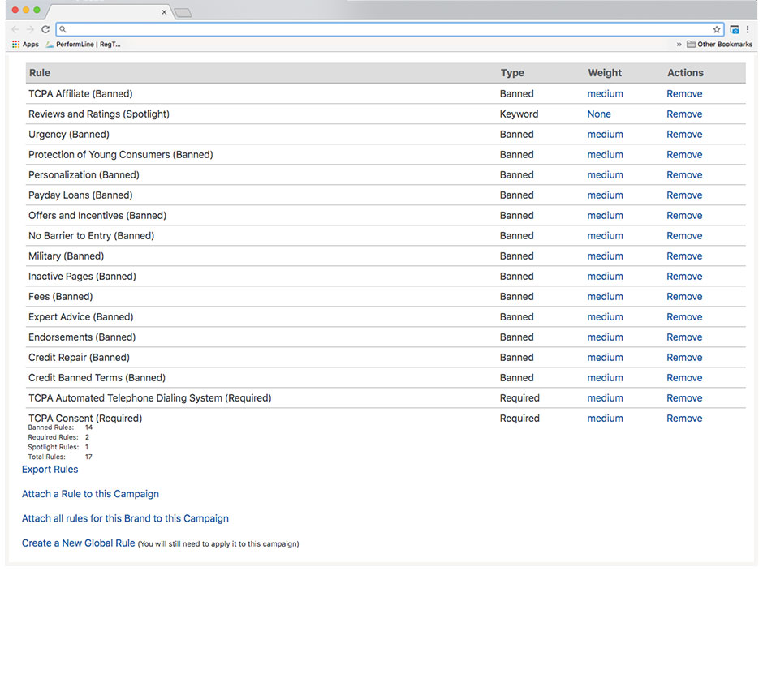Click in the browser address bar
This screenshot has height=700, width=763.
[390, 29]
